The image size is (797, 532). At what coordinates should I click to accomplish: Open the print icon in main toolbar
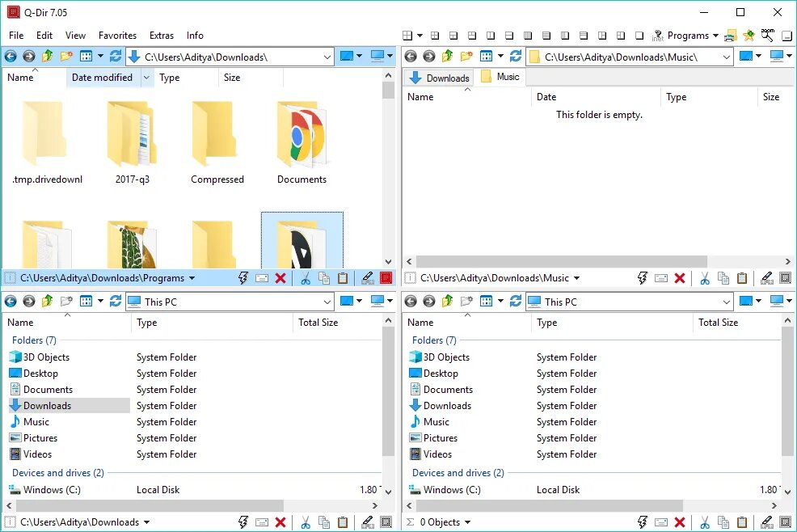(731, 36)
